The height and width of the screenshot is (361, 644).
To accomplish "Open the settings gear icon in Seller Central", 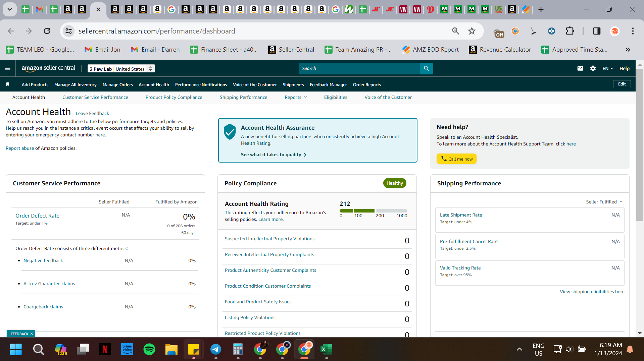I will click(x=593, y=68).
